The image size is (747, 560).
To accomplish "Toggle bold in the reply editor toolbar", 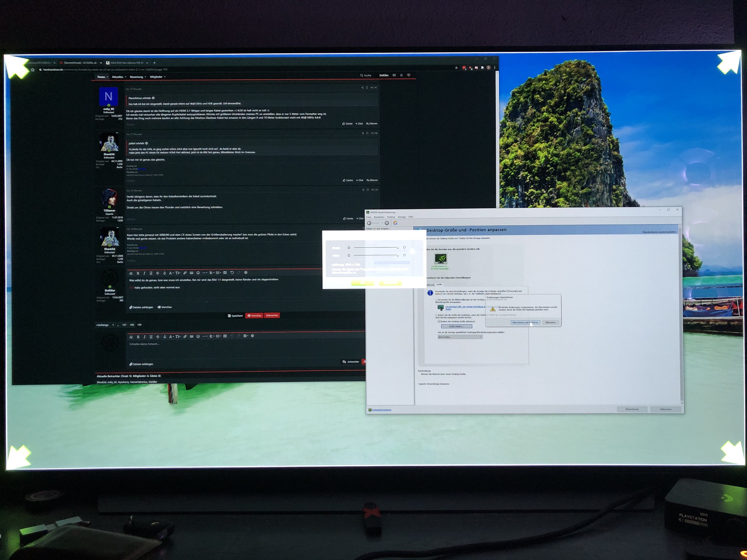I will click(138, 337).
